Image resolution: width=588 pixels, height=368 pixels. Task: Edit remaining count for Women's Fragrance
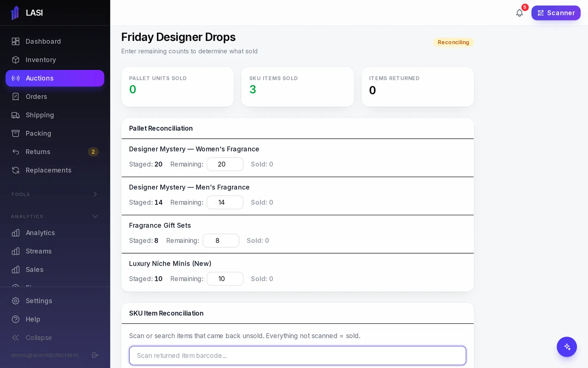(225, 164)
